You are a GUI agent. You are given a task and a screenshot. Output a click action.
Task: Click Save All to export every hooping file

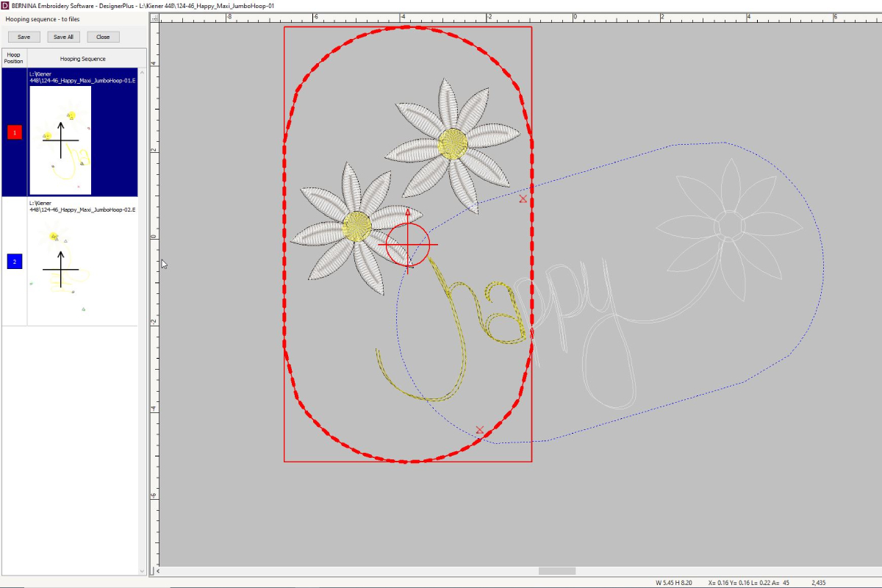pos(63,36)
